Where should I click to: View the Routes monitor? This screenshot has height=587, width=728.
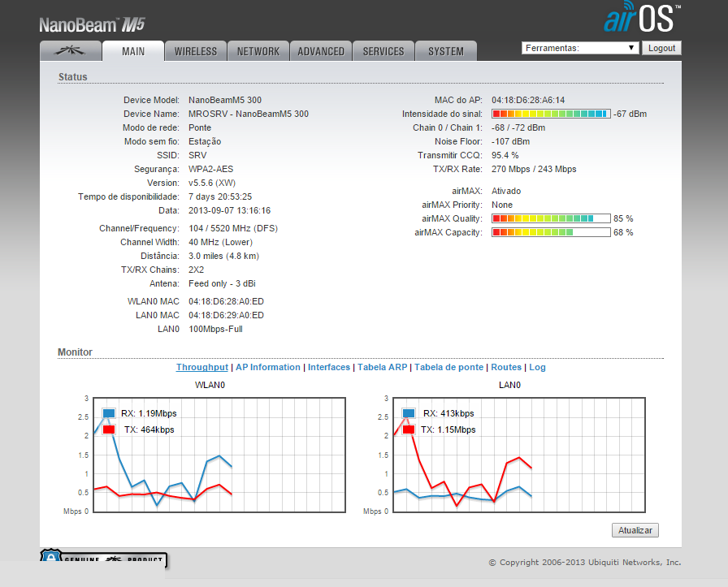(506, 367)
